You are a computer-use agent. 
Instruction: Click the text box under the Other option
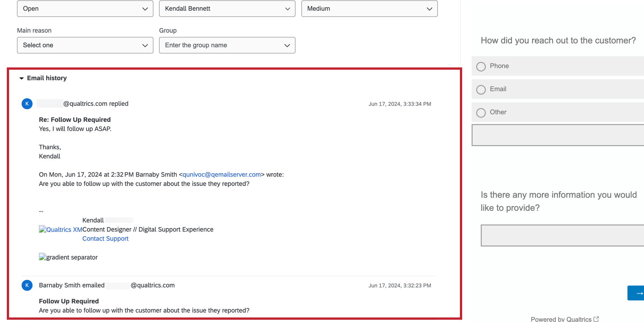(558, 135)
